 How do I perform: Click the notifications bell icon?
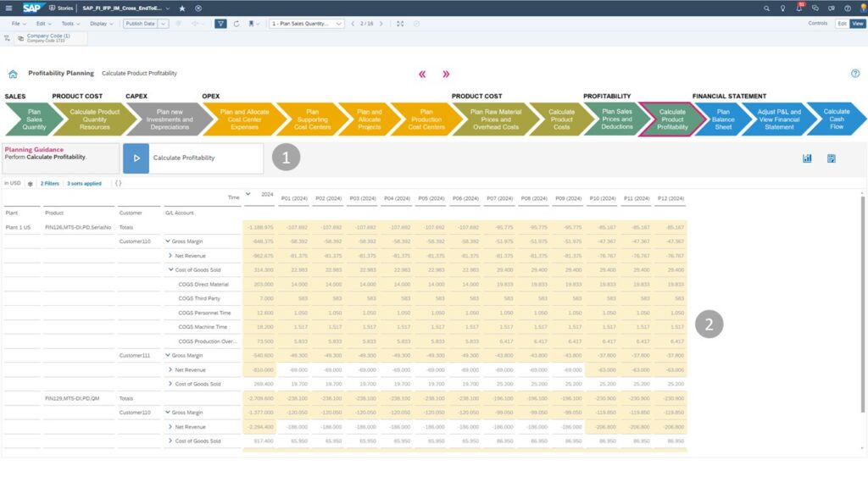click(798, 8)
